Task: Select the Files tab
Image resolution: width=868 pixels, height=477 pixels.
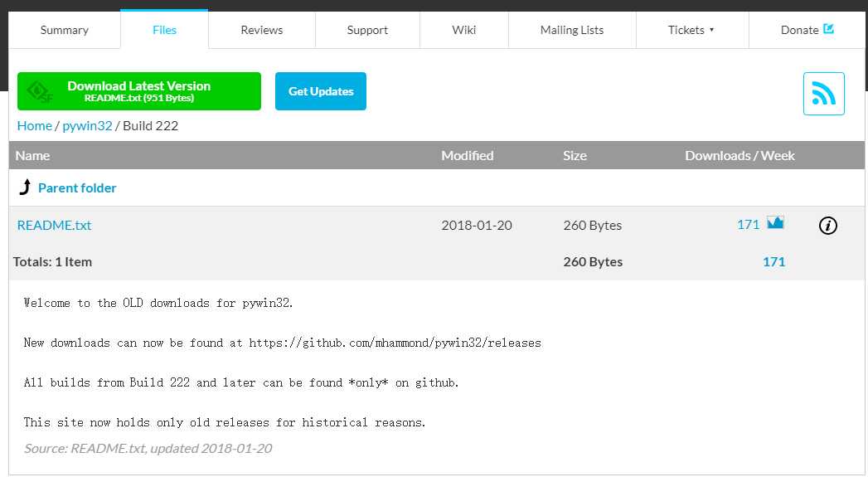Action: [164, 29]
